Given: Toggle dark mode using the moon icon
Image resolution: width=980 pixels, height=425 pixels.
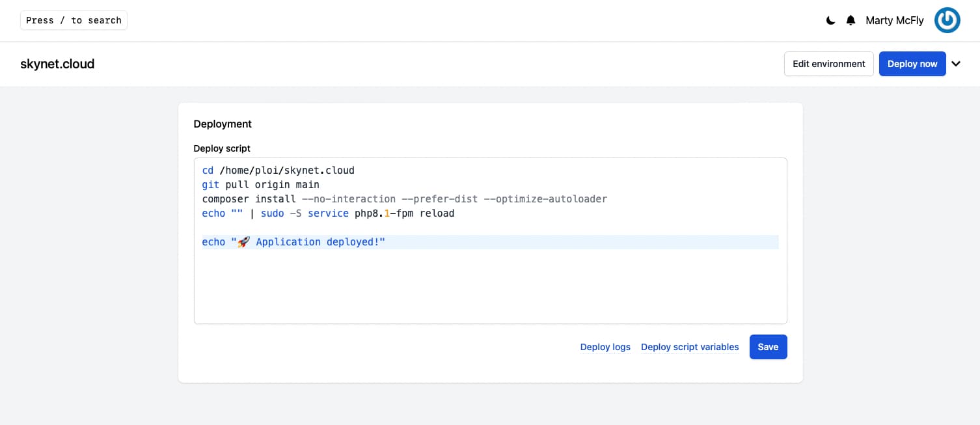Looking at the screenshot, I should [x=830, y=20].
